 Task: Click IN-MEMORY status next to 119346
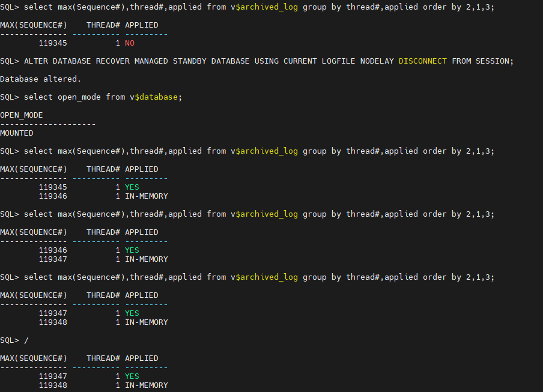tap(146, 196)
